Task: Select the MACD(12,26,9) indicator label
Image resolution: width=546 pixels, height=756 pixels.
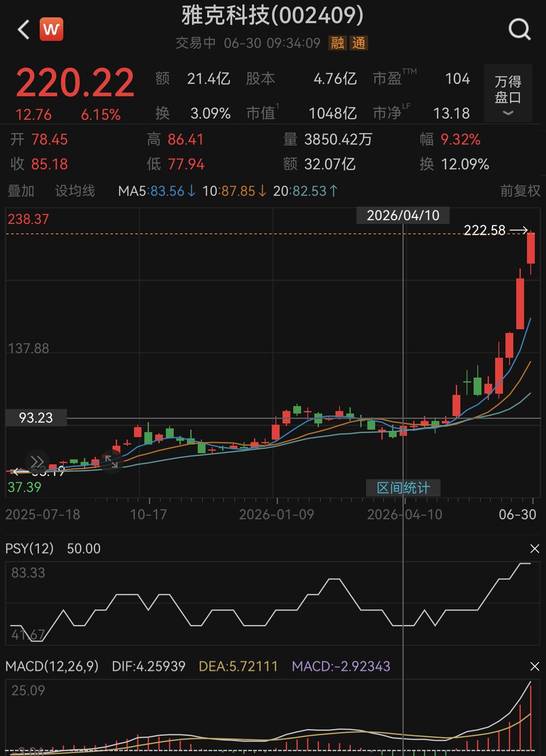Action: tap(52, 666)
